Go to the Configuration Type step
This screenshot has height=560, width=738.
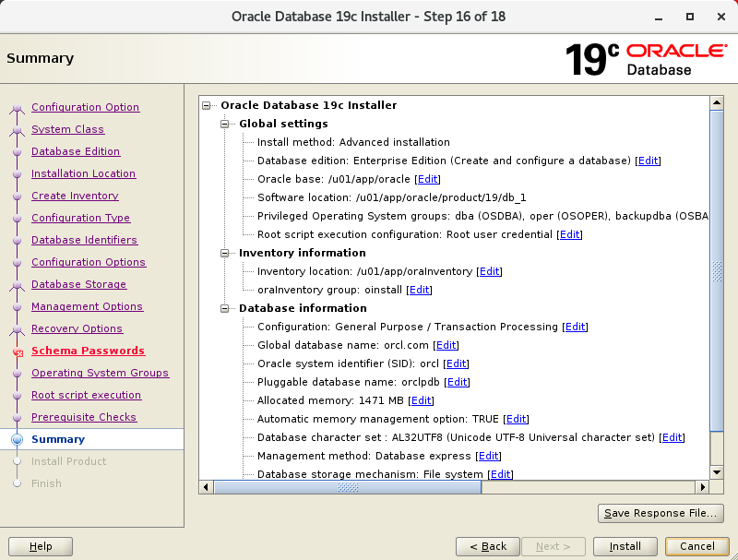pyautogui.click(x=80, y=218)
